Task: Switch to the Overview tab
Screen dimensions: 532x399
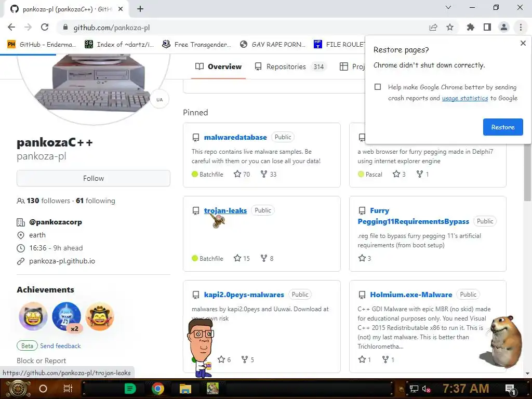Action: click(x=219, y=66)
